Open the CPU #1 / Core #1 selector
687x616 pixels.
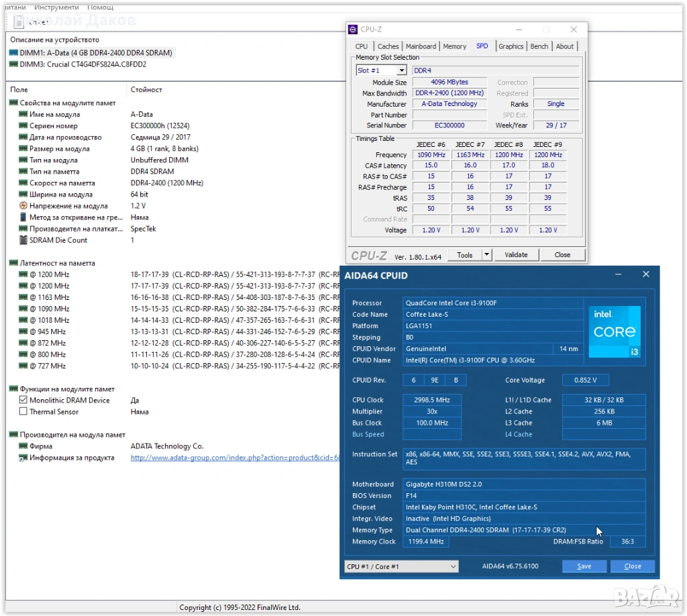click(x=401, y=566)
